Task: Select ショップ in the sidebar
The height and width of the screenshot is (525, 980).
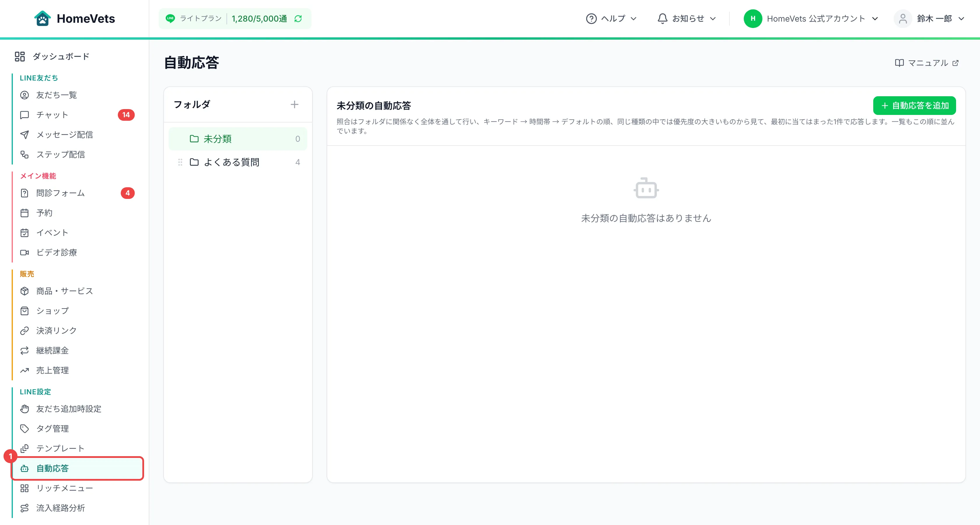Action: [x=77, y=311]
